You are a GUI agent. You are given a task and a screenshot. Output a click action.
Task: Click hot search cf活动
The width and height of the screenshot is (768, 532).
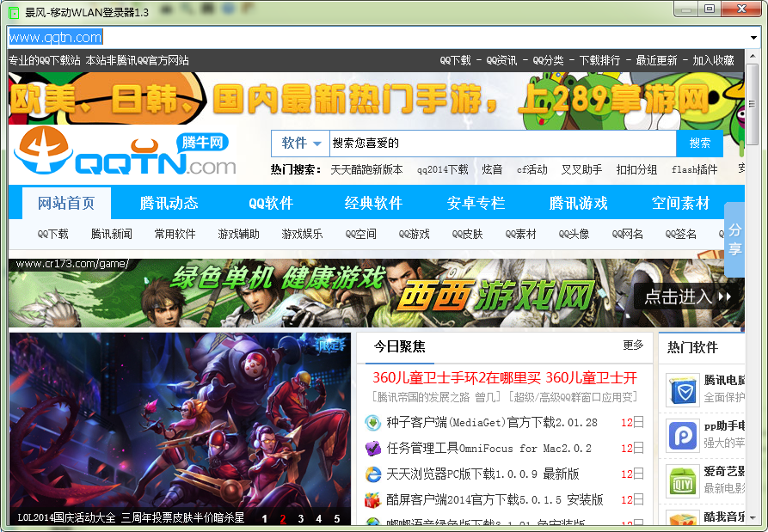(531, 169)
